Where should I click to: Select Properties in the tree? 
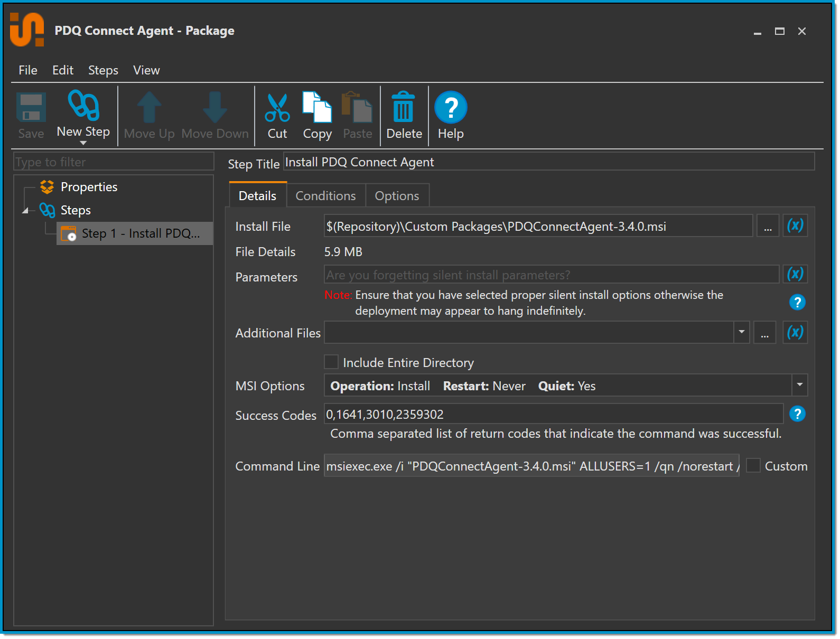coord(89,187)
